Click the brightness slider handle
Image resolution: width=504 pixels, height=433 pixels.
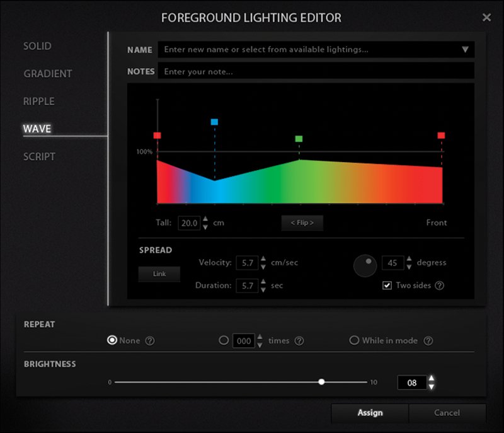pyautogui.click(x=322, y=382)
